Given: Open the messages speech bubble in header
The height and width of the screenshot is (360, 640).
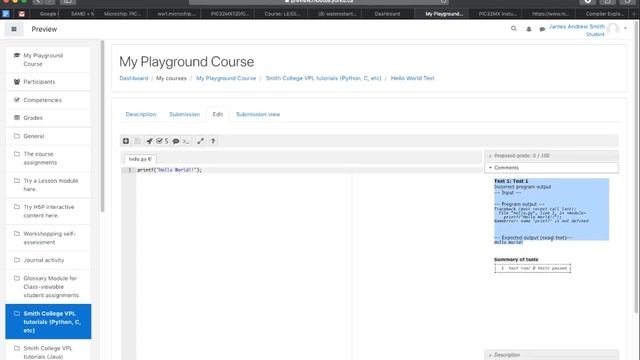Looking at the screenshot, I should 542,29.
